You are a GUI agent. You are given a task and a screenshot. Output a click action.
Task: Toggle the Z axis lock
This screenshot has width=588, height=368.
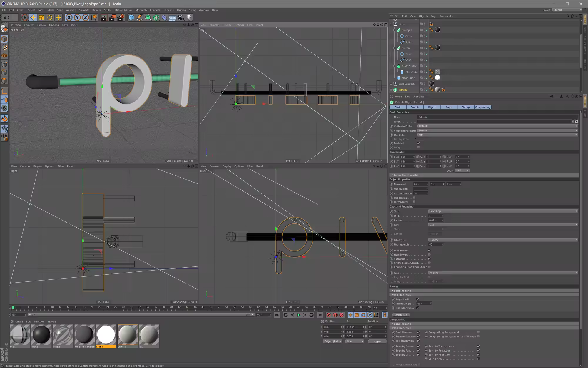(x=85, y=18)
